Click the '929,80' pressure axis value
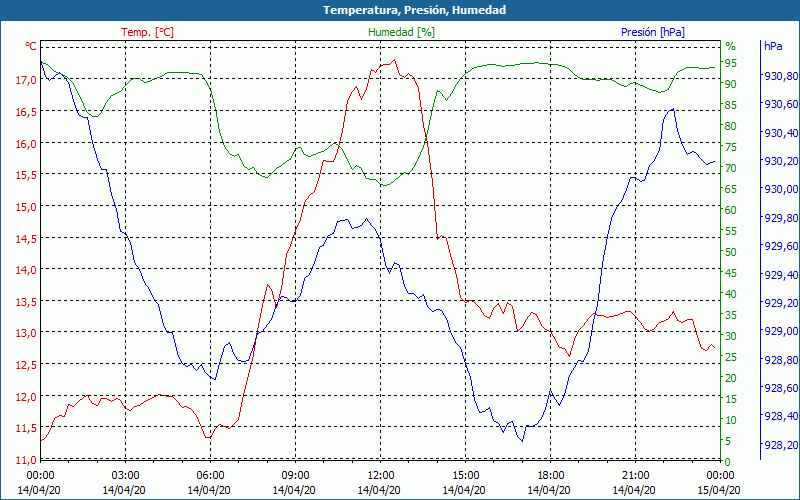The width and height of the screenshot is (800, 500). click(x=781, y=218)
